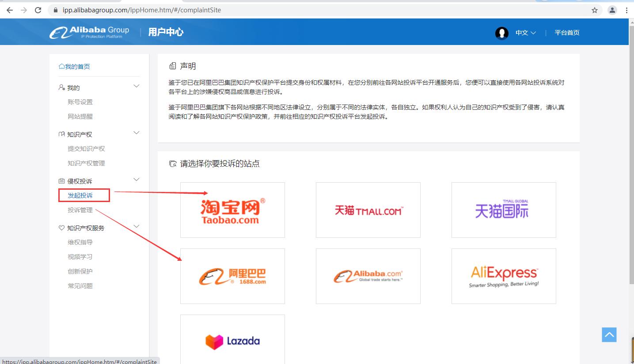Open the Lazada heart logo tile
The image size is (634, 364).
coord(232,341)
